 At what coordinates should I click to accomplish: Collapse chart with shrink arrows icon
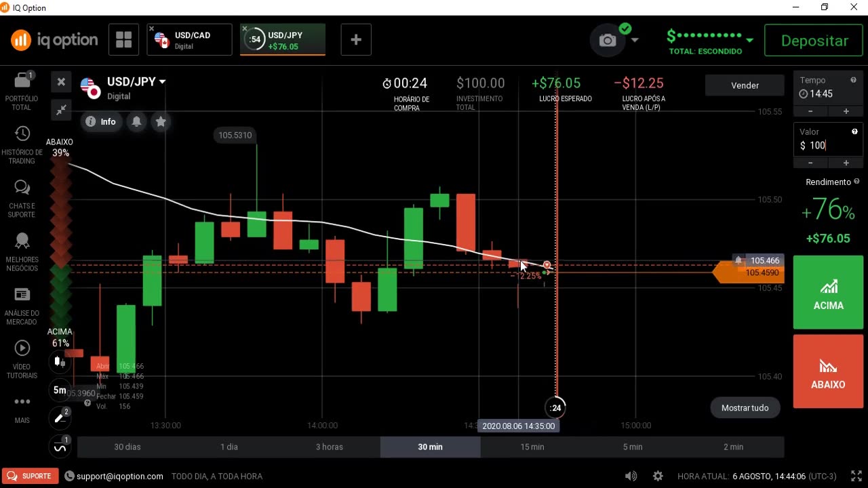(61, 110)
